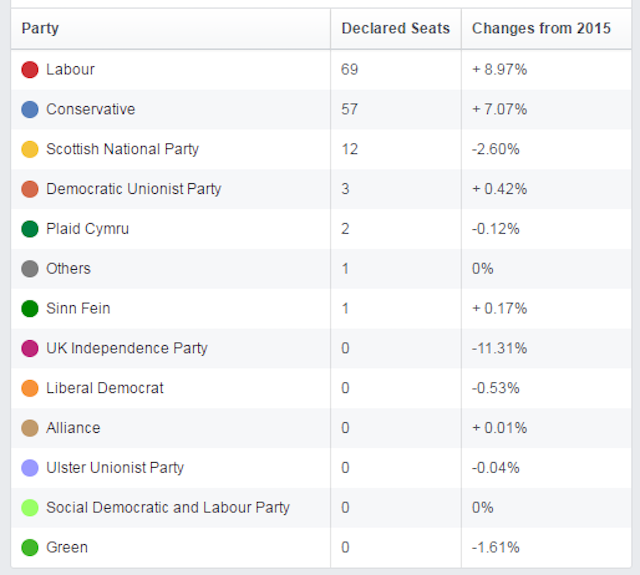This screenshot has width=640, height=575.
Task: Click the dark green Plaid Cymru dot
Action: (30, 229)
